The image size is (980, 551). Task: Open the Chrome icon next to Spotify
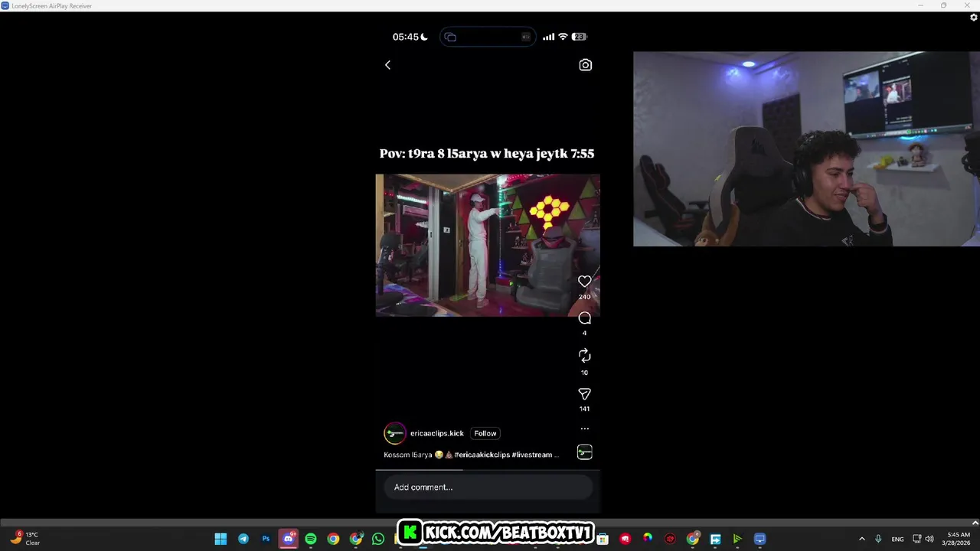pyautogui.click(x=333, y=539)
